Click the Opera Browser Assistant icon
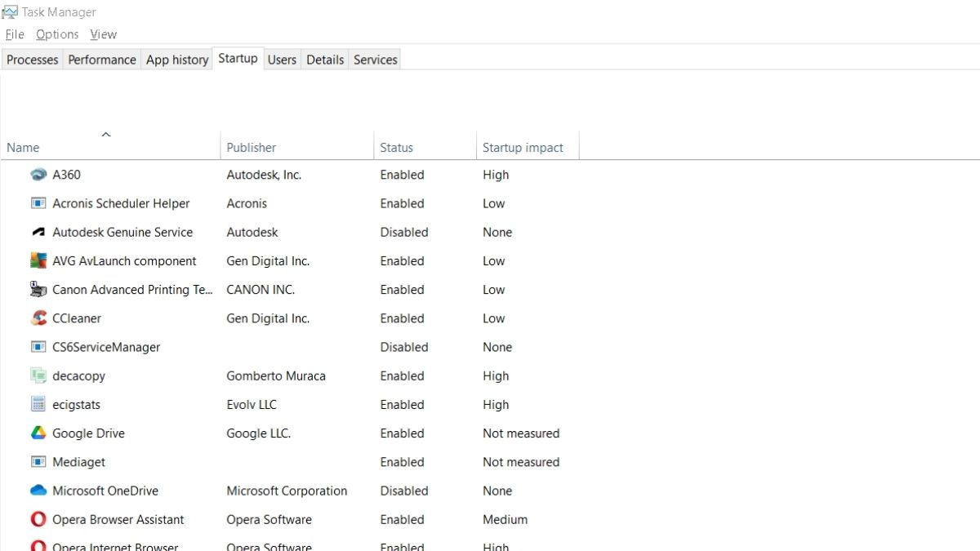980x551 pixels. coord(38,519)
